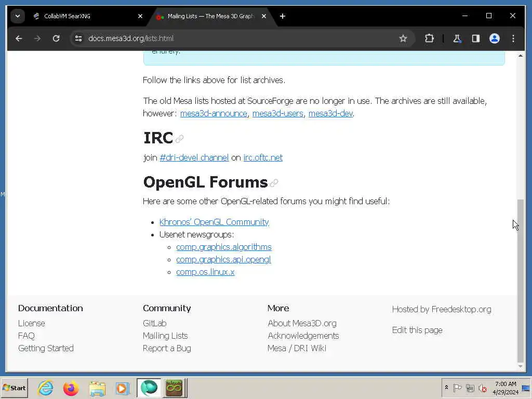
Task: Open the Mesa / DRI Wiki link
Action: (x=297, y=349)
